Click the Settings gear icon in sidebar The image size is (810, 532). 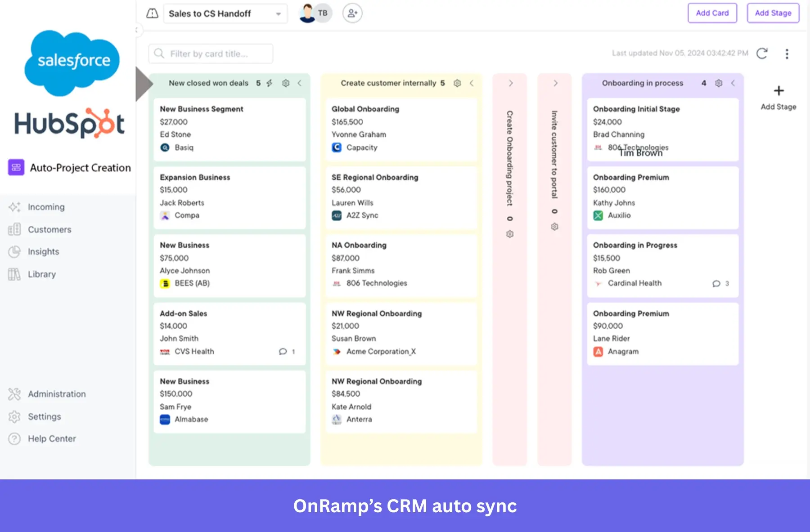[x=14, y=416]
